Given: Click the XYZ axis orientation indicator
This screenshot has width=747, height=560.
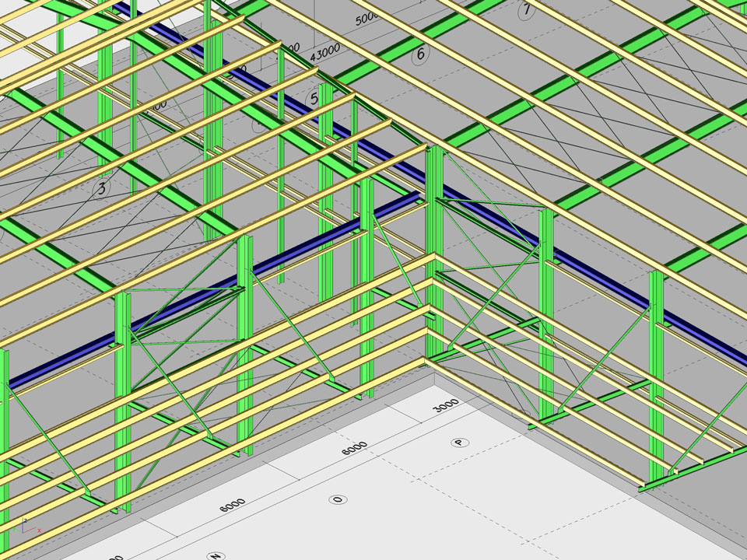Looking at the screenshot, I should [28, 524].
